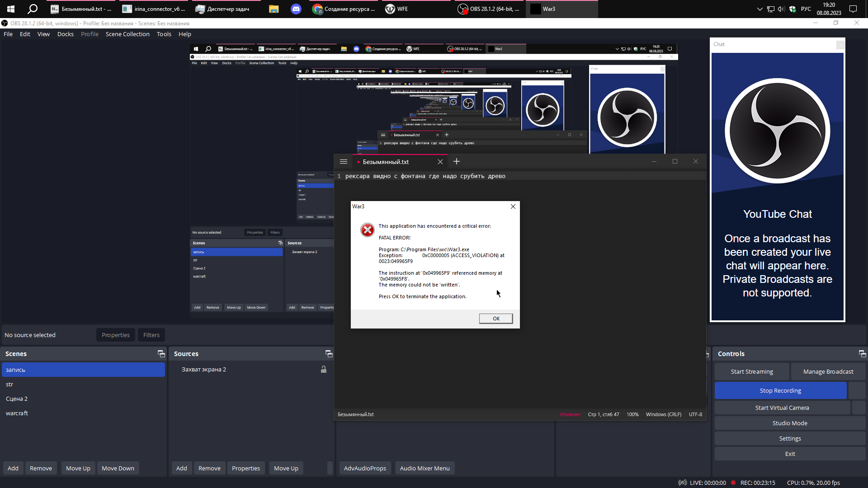
Task: Toggle the lock icon on Захват экрана 2
Action: [x=324, y=370]
